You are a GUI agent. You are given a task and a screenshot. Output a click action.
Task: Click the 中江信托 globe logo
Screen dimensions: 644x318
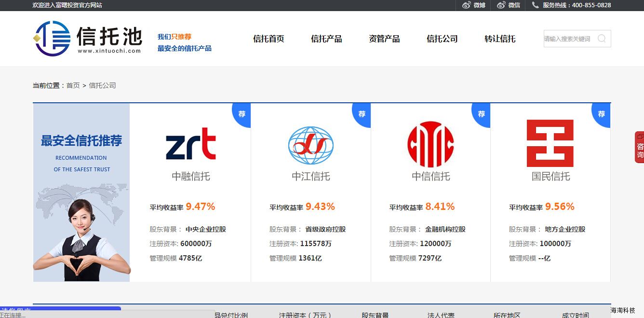[310, 145]
